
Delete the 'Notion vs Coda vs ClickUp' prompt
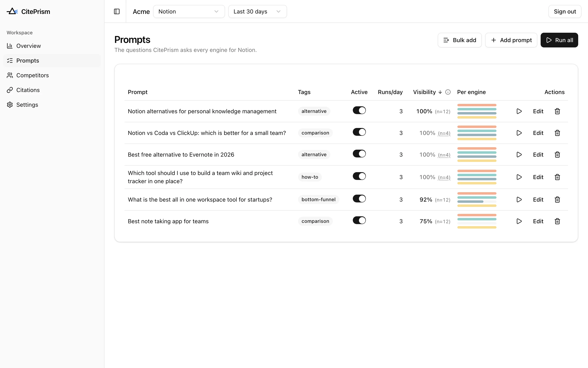557,133
